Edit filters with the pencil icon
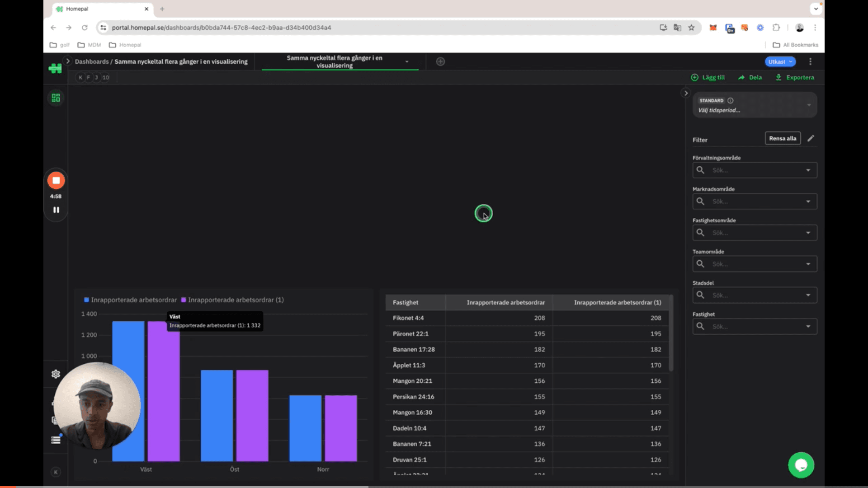 tap(811, 138)
